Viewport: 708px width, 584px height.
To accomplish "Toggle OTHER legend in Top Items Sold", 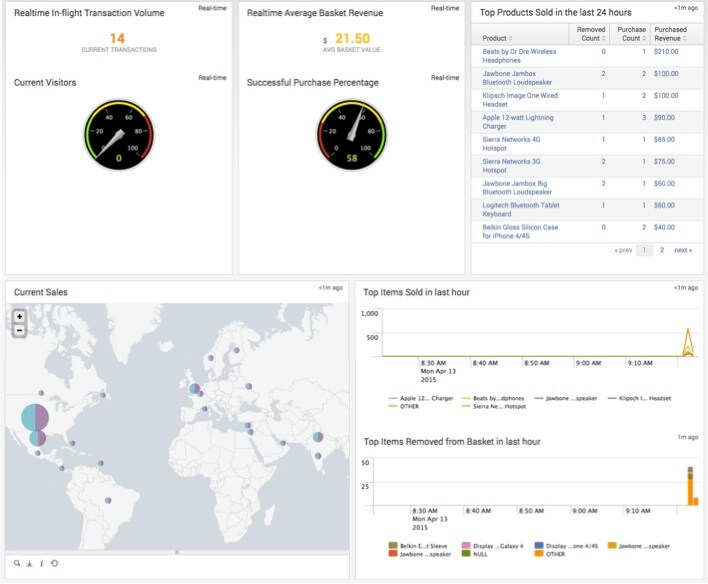I will (x=404, y=406).
